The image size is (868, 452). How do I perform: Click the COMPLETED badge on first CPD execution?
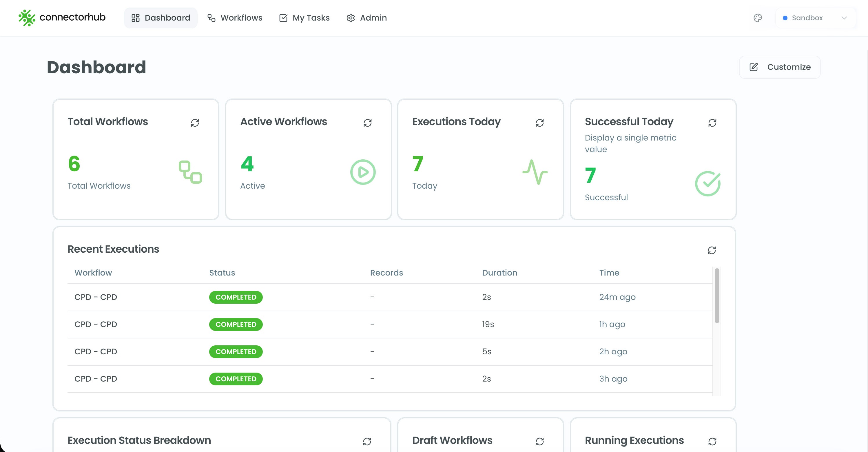click(x=236, y=297)
